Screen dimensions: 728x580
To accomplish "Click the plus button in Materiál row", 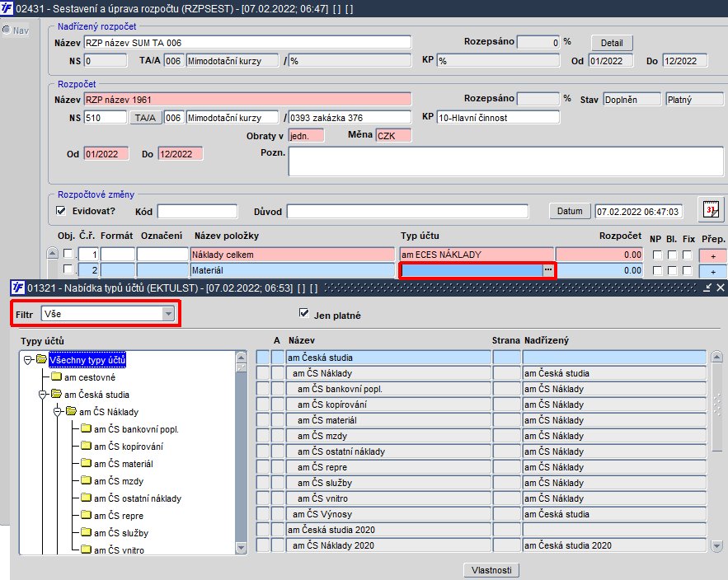I will pyautogui.click(x=712, y=271).
